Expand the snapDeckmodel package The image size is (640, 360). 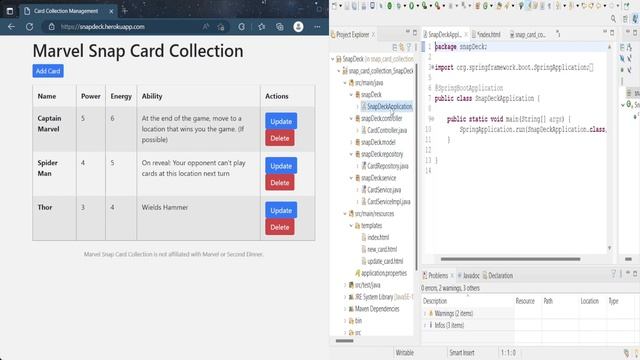pyautogui.click(x=351, y=142)
